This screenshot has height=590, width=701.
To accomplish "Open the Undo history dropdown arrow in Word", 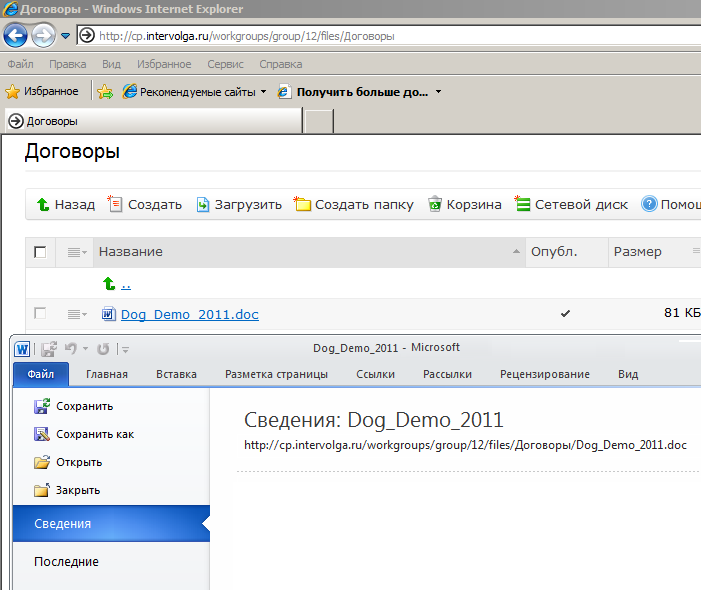I will pyautogui.click(x=85, y=348).
